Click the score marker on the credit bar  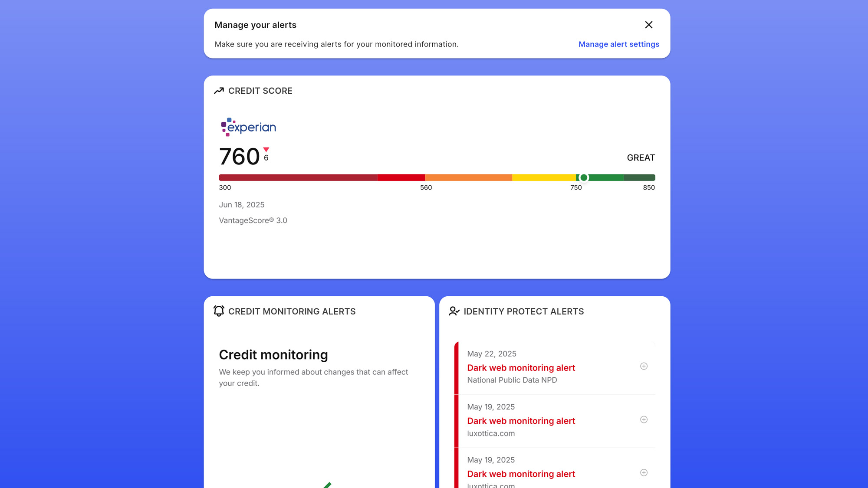(584, 177)
